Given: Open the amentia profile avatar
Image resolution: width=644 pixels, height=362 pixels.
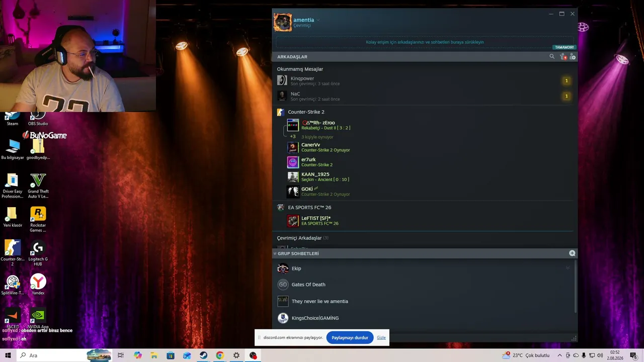Looking at the screenshot, I should pyautogui.click(x=283, y=22).
